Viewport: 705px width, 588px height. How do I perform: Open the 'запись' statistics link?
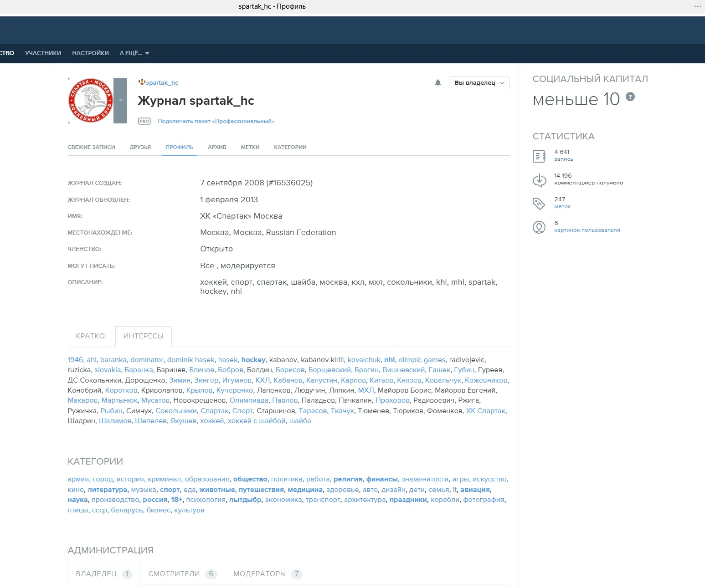point(564,159)
